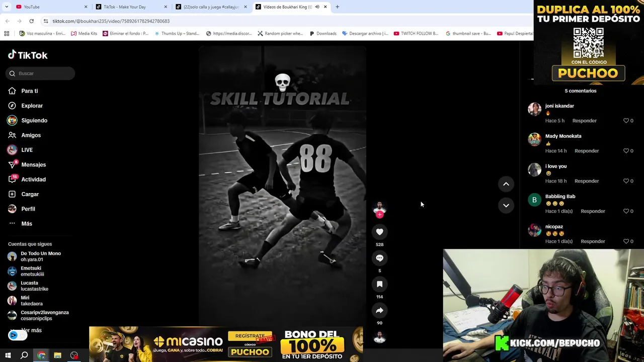
Task: Go to the previous video arrow
Action: point(506,184)
